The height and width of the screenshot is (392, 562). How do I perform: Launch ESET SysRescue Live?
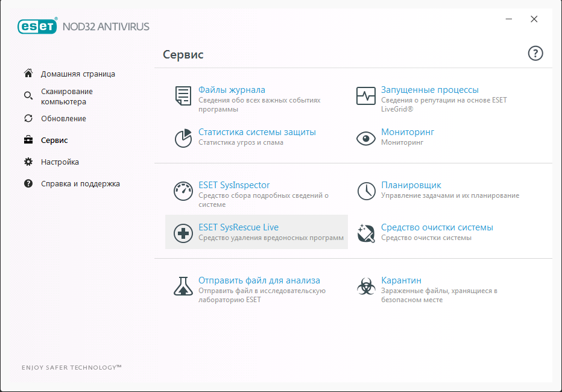coord(238,227)
